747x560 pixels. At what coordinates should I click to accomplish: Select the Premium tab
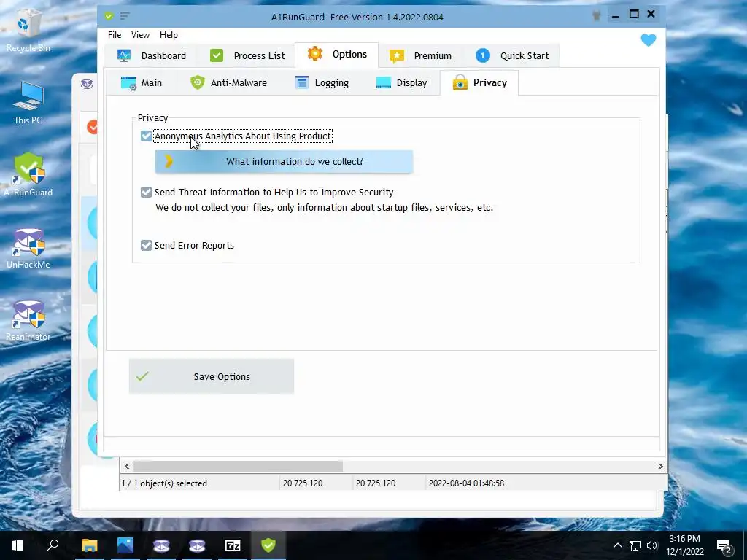[x=420, y=55]
